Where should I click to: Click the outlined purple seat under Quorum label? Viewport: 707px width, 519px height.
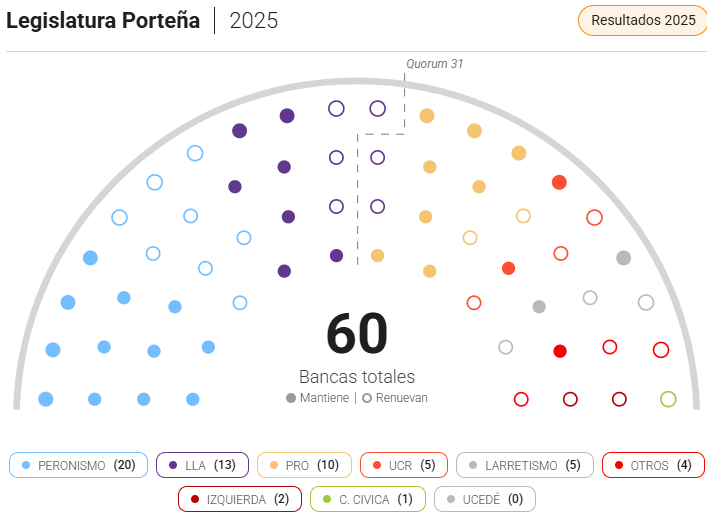pos(377,109)
